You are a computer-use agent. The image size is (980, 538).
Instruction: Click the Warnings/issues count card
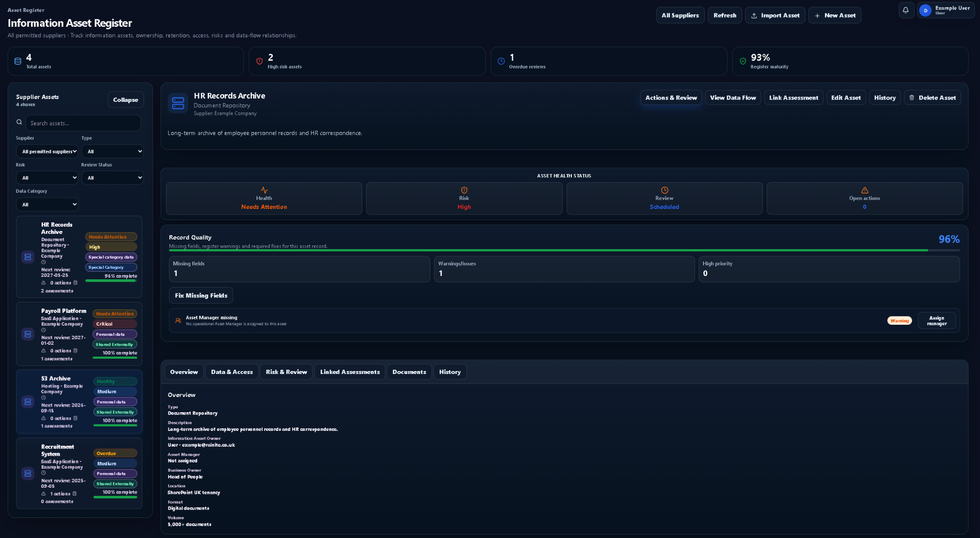564,269
